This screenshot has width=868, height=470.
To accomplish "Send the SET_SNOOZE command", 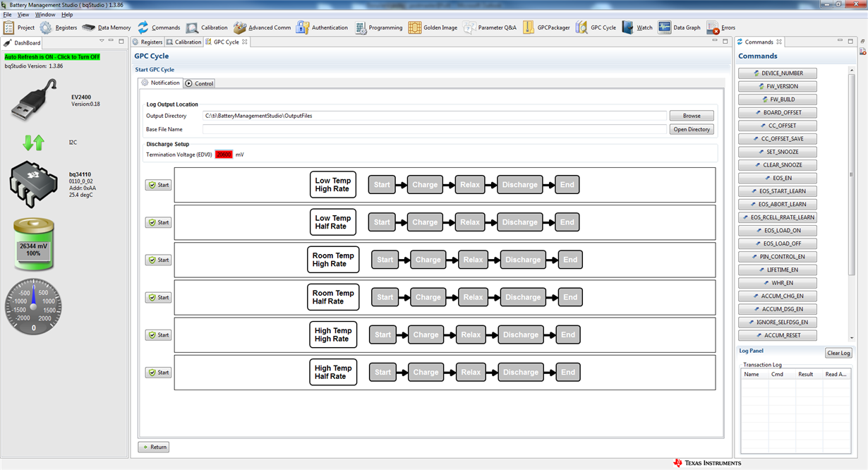I will 778,152.
